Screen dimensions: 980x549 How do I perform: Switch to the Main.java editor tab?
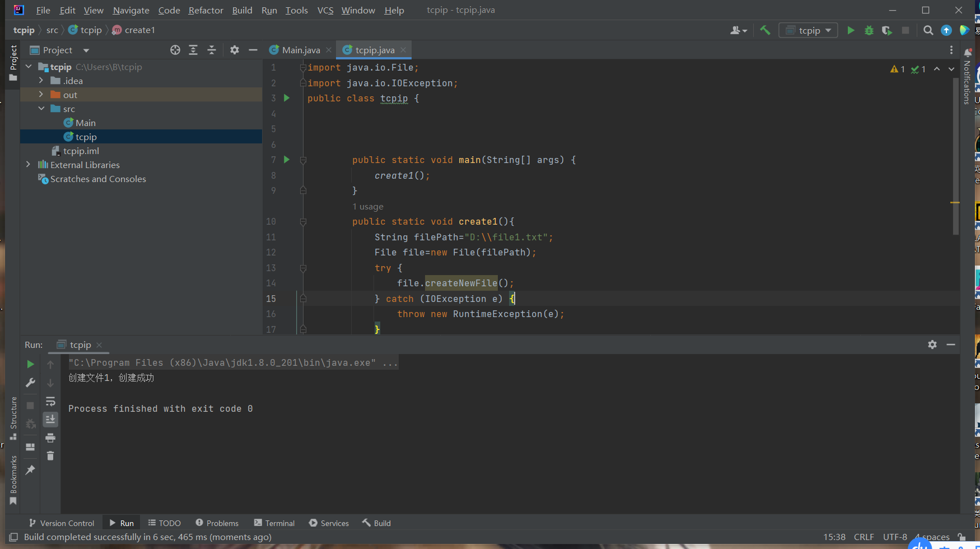click(300, 50)
